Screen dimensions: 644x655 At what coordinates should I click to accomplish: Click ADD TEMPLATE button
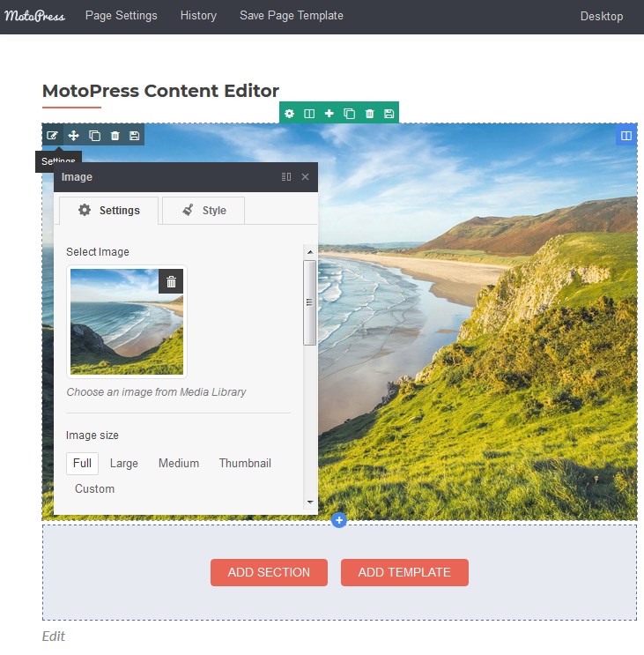point(404,572)
